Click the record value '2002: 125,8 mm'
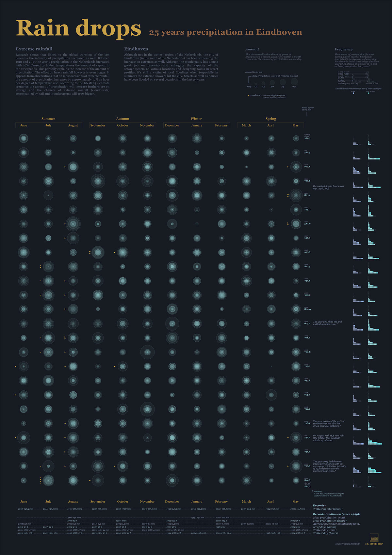 [x=223, y=509]
